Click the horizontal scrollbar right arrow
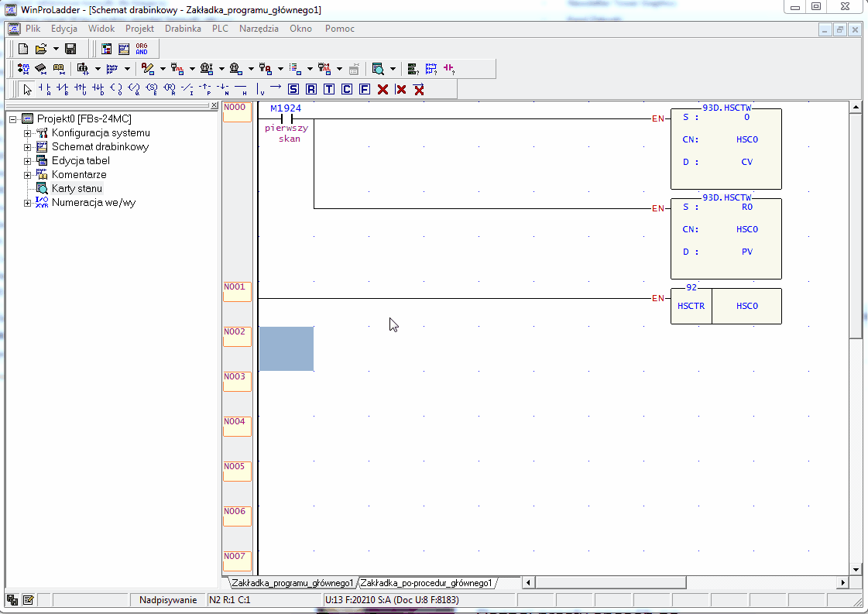Screen dimensions: 868x614 pos(842,582)
